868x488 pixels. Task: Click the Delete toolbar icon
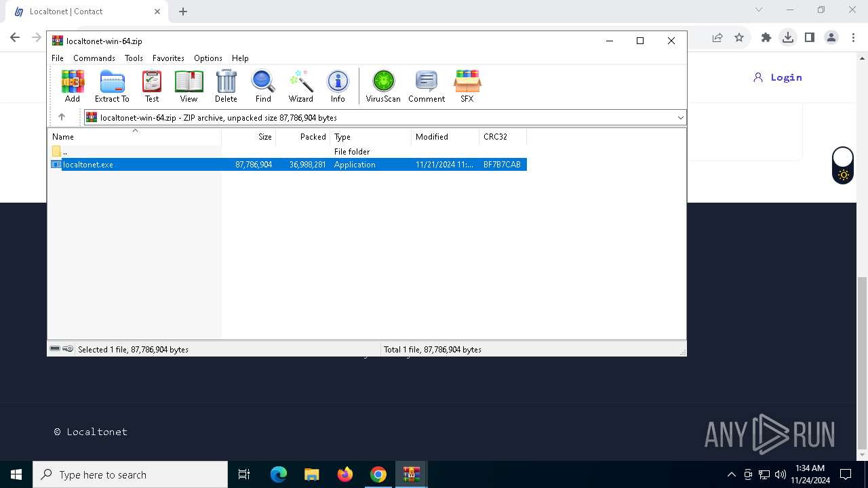pos(226,86)
